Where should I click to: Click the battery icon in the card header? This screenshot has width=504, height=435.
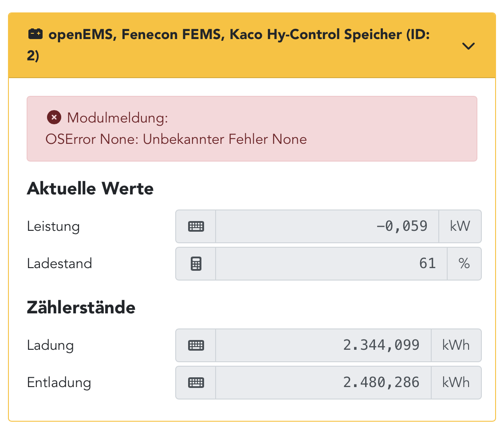tap(35, 35)
